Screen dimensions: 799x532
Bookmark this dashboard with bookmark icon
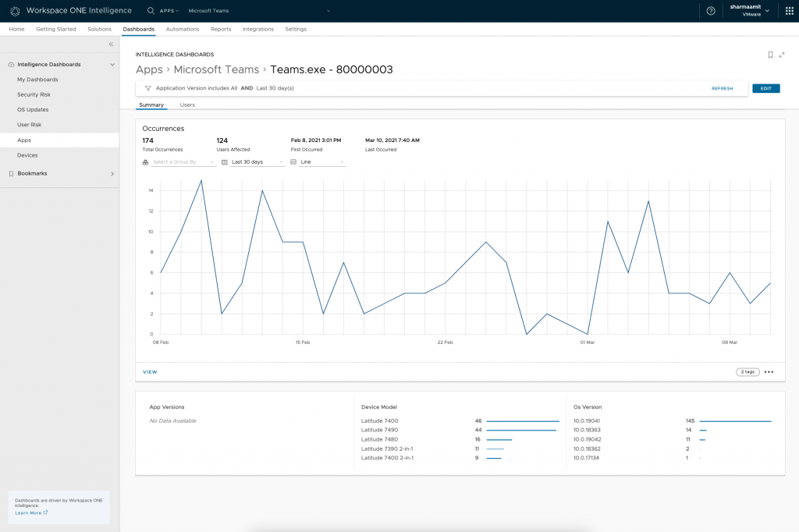[x=770, y=55]
